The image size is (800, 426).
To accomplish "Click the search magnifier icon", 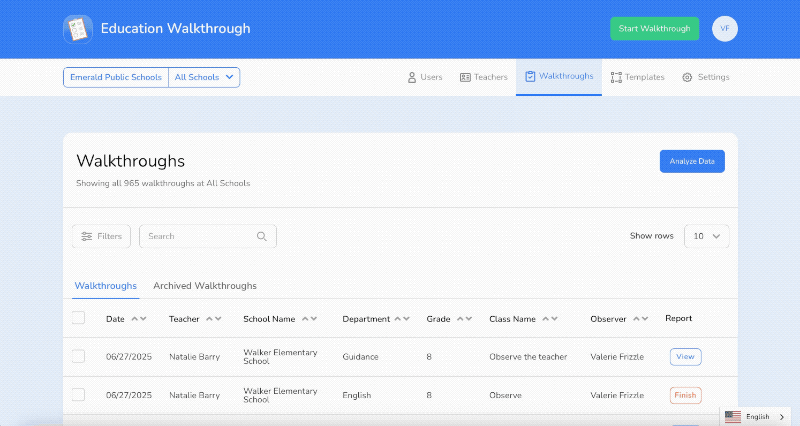I will coord(262,237).
